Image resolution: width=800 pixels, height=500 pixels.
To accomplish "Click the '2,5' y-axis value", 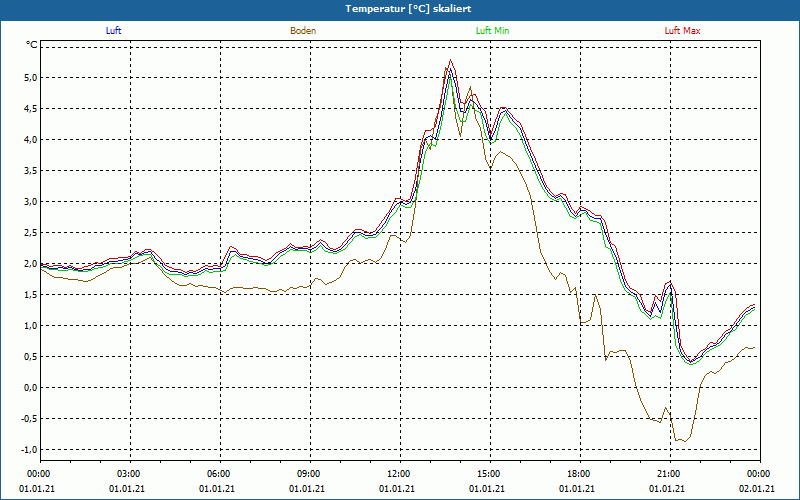I will tap(31, 233).
